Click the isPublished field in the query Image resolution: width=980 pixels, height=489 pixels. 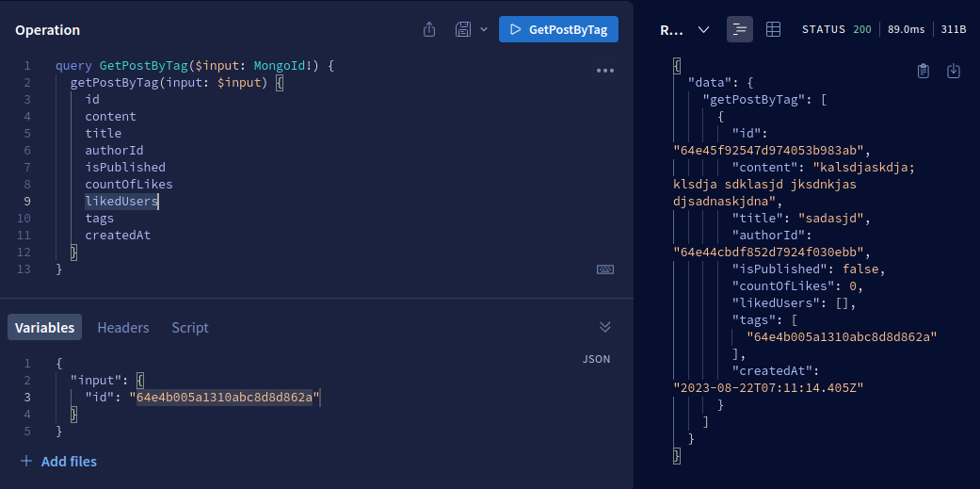[x=125, y=168]
